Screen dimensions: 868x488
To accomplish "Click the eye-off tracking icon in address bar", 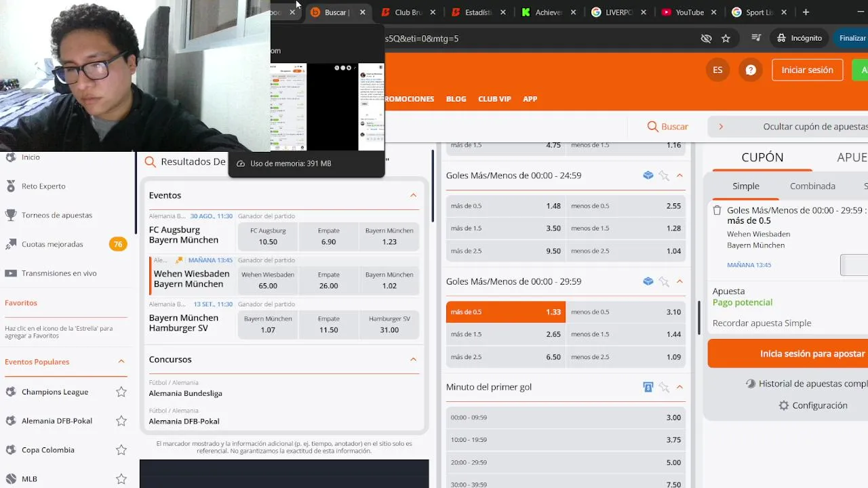I will click(x=706, y=39).
